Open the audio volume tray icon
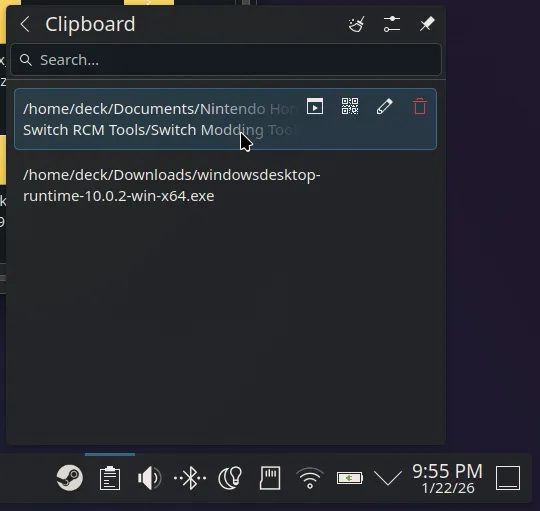540x511 pixels. point(149,478)
